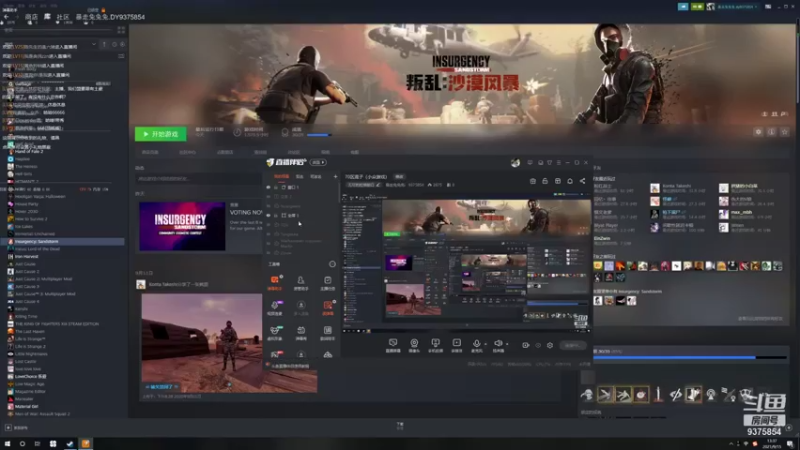Click the green 开始游戏 play button
This screenshot has width=800, height=450.
(x=161, y=134)
